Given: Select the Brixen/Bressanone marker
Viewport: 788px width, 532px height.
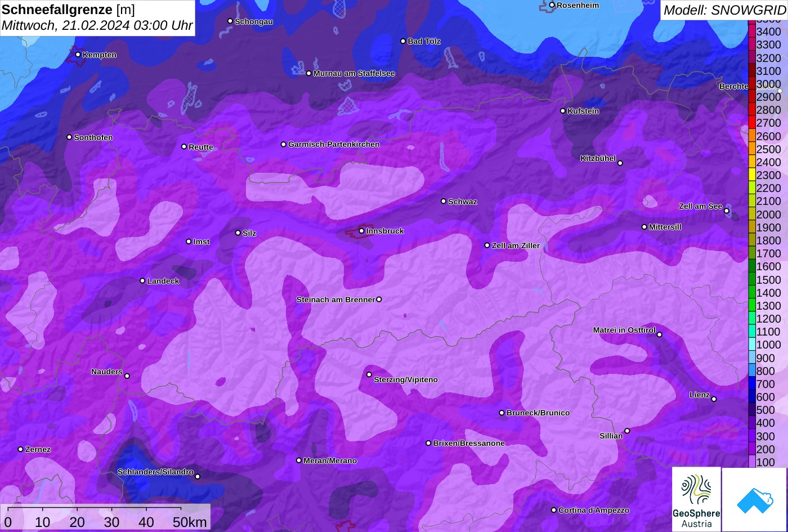Looking at the screenshot, I should [x=428, y=443].
